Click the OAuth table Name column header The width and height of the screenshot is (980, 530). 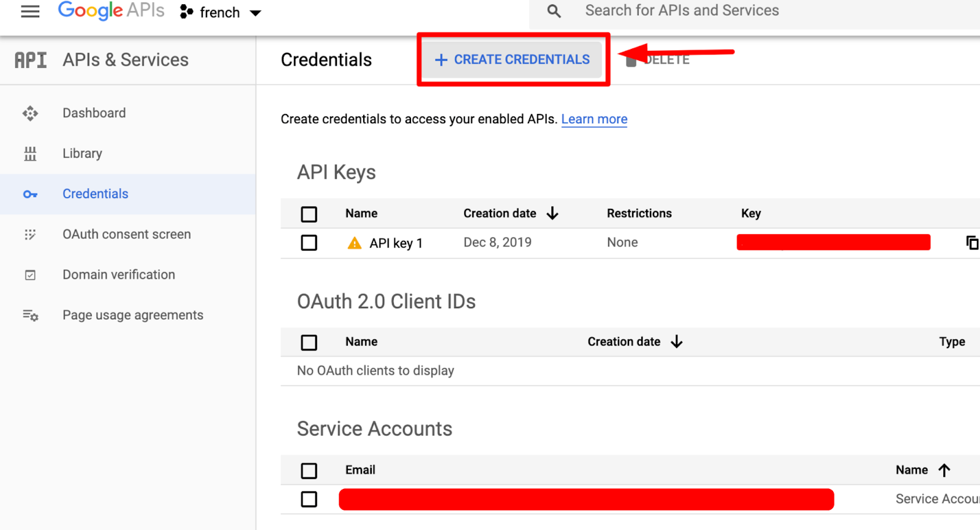361,341
